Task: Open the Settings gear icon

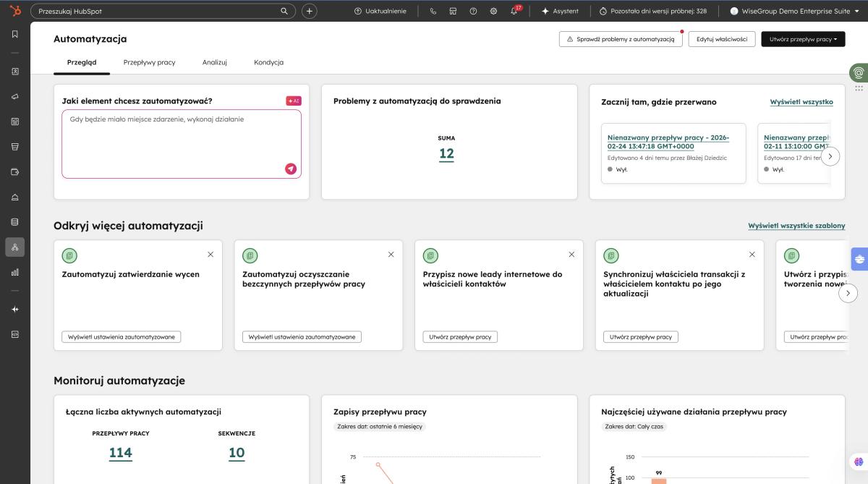Action: [x=493, y=11]
